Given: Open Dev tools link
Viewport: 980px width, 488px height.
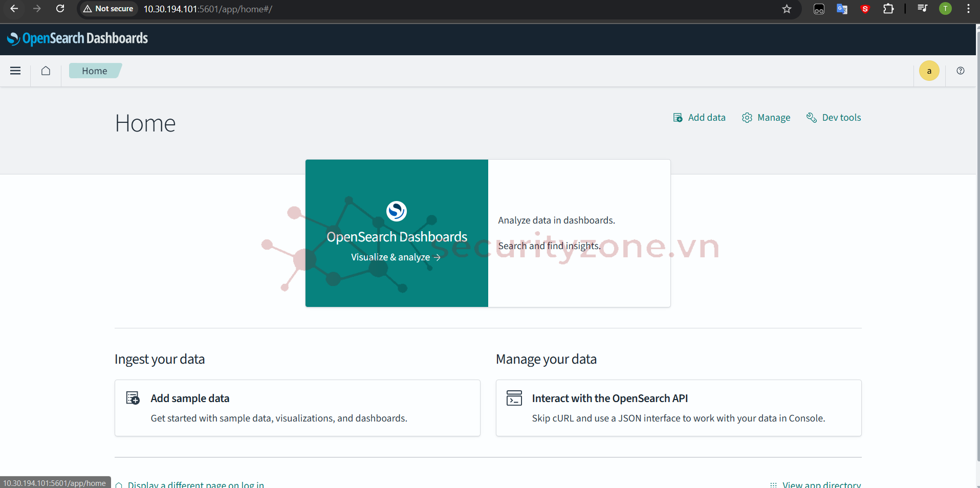Looking at the screenshot, I should 834,118.
